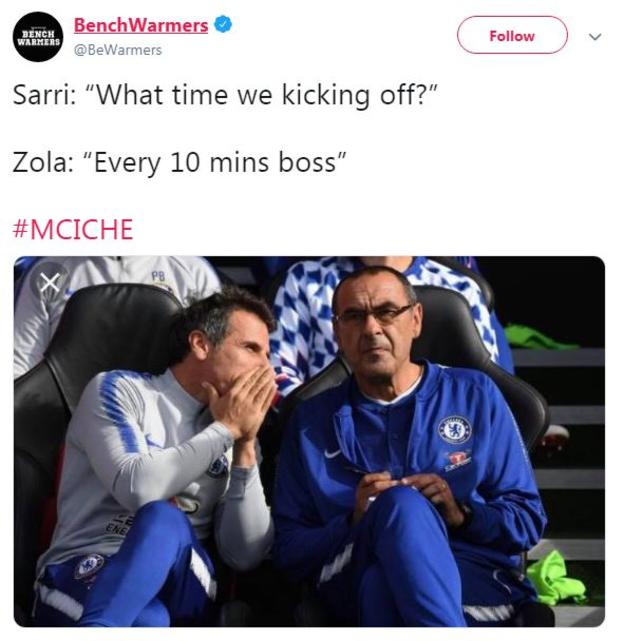Open the #MCICHE hashtag
Screen dimensions: 624x641
(x=72, y=229)
